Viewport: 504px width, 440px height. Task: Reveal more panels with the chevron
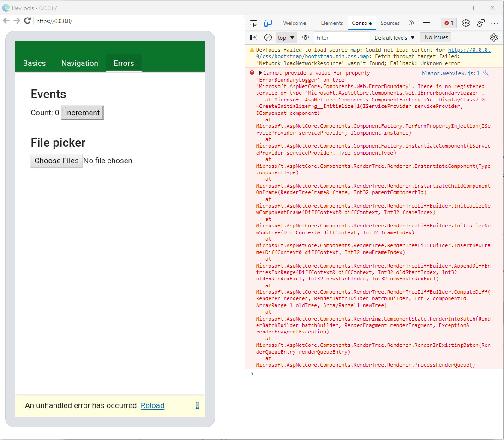[411, 23]
